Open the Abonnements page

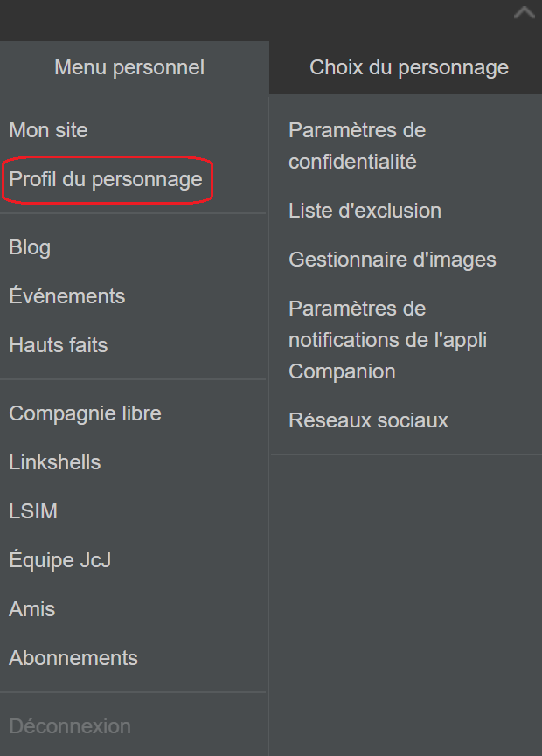click(73, 658)
